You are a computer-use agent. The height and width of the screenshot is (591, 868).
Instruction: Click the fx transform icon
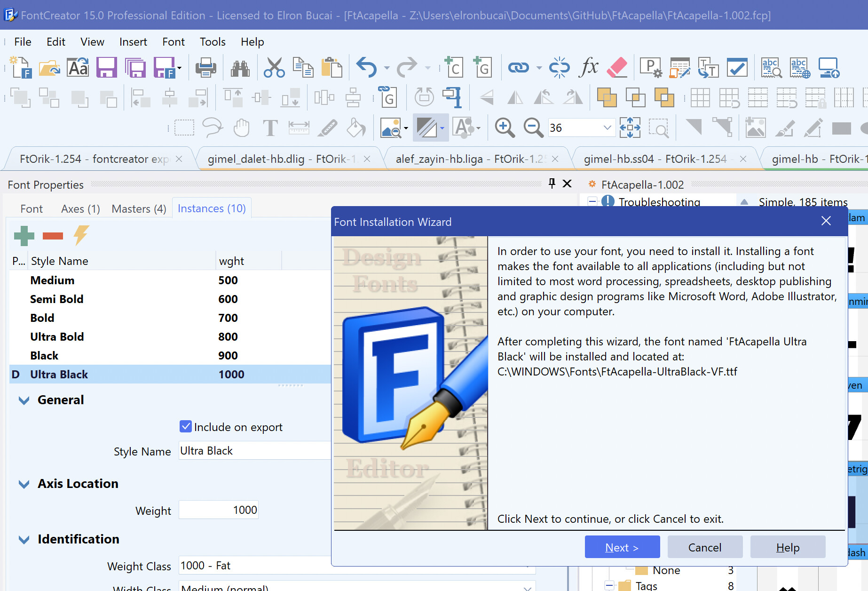pos(588,68)
